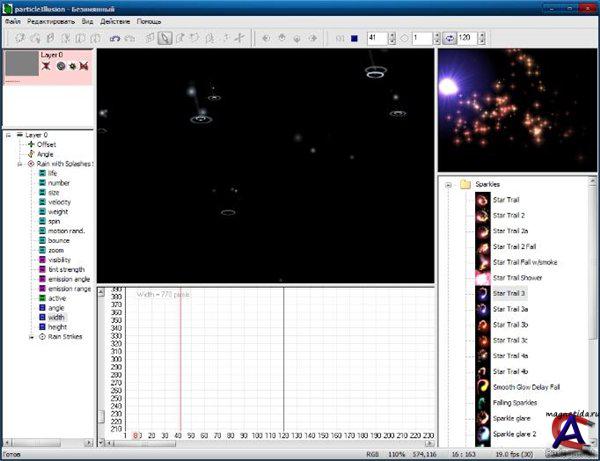Select Star Trail 3 emitter in library
600x461 pixels.
(508, 293)
